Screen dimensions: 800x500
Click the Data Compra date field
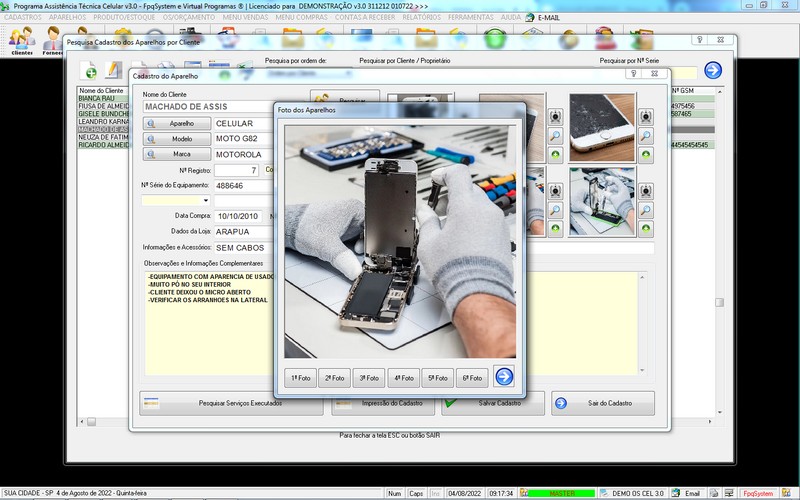pyautogui.click(x=238, y=216)
